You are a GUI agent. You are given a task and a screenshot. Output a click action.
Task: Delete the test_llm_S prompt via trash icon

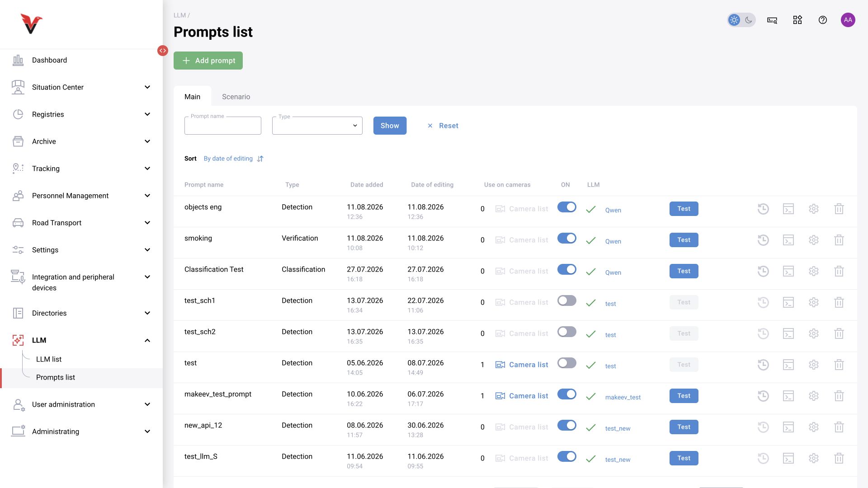pyautogui.click(x=839, y=458)
